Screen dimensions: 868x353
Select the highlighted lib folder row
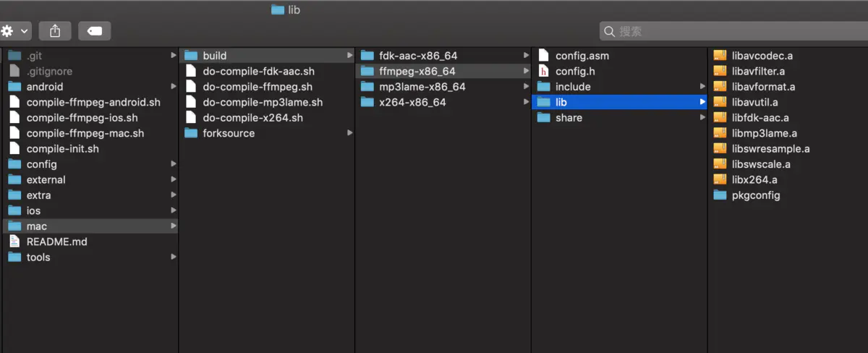[x=620, y=102]
